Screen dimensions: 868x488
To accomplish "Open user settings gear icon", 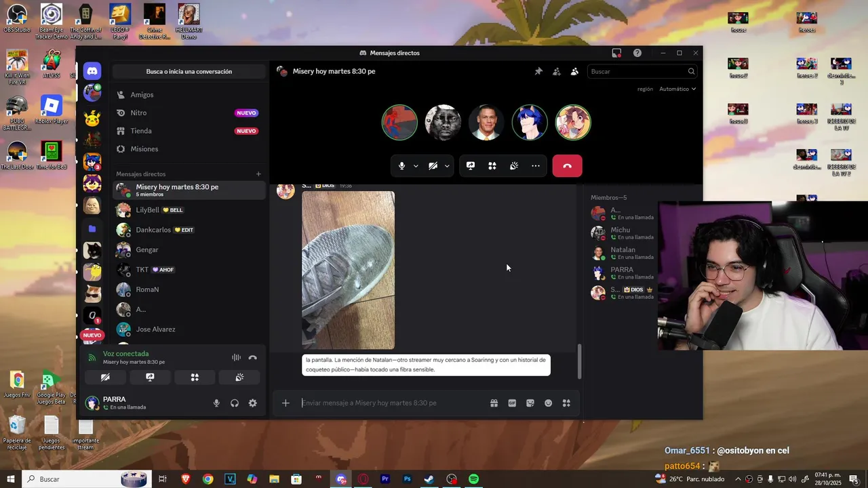I will [x=252, y=403].
